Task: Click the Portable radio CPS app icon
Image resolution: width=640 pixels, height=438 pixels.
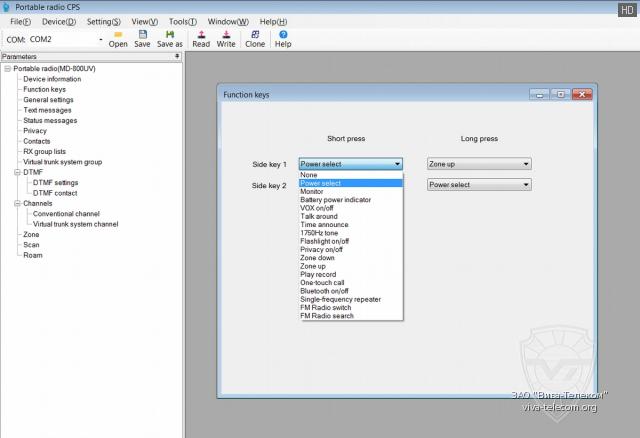Action: [x=6, y=7]
